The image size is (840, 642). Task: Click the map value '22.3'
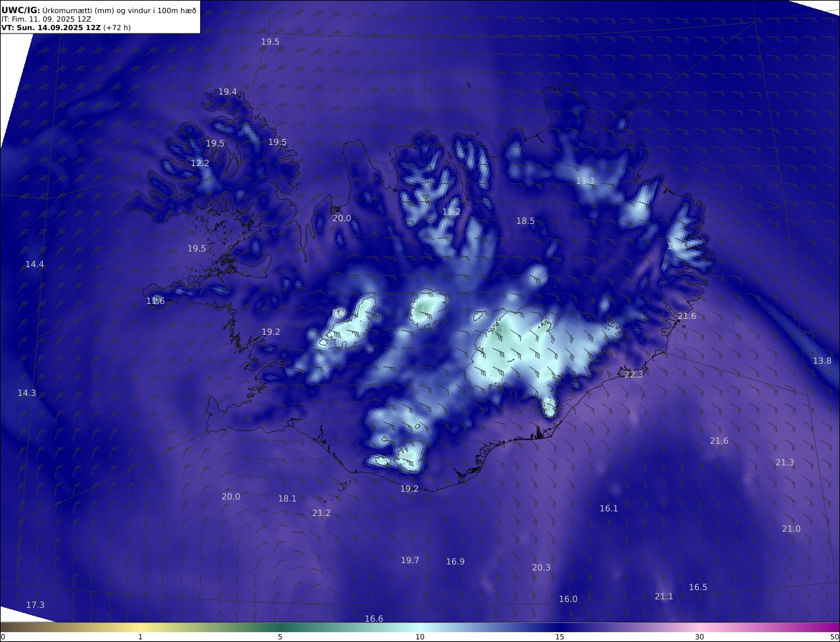[634, 375]
